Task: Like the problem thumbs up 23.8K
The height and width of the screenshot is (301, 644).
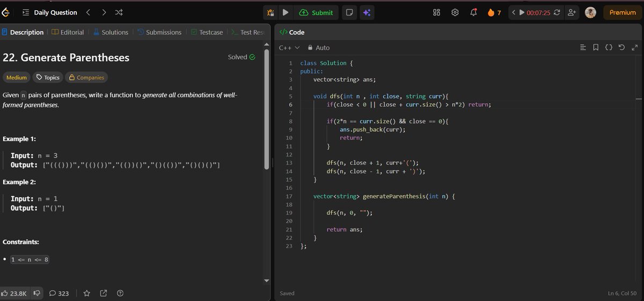Action: tap(14, 293)
